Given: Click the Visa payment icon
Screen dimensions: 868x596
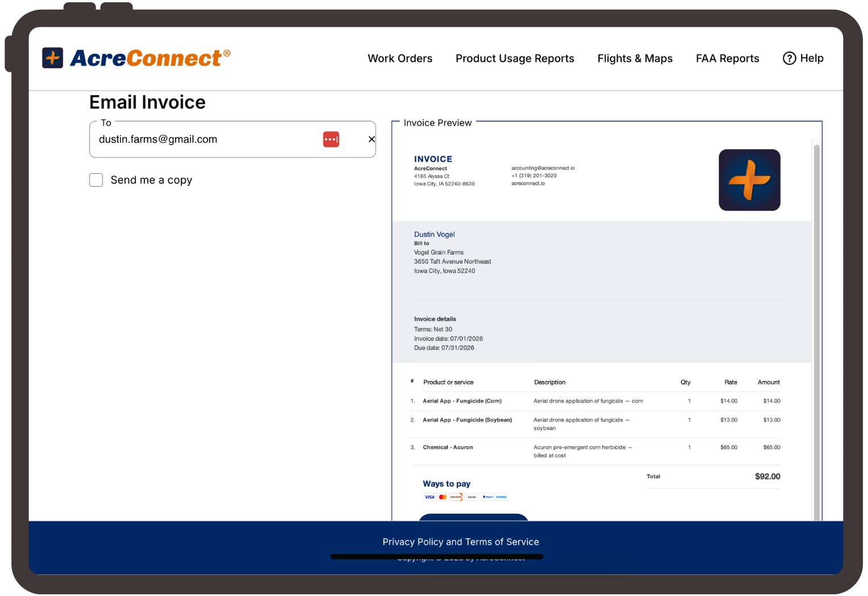Looking at the screenshot, I should click(429, 497).
